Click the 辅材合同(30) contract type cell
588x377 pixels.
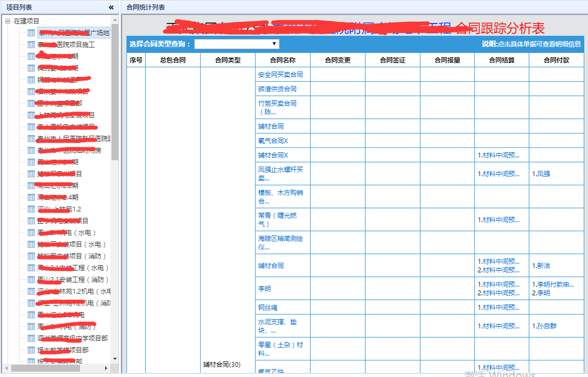point(221,364)
